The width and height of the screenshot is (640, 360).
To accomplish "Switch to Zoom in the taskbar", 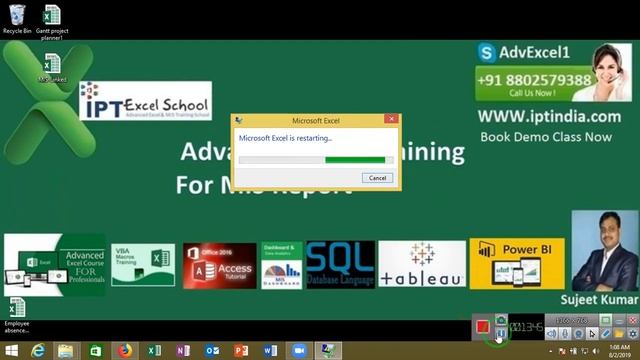I will pyautogui.click(x=299, y=351).
